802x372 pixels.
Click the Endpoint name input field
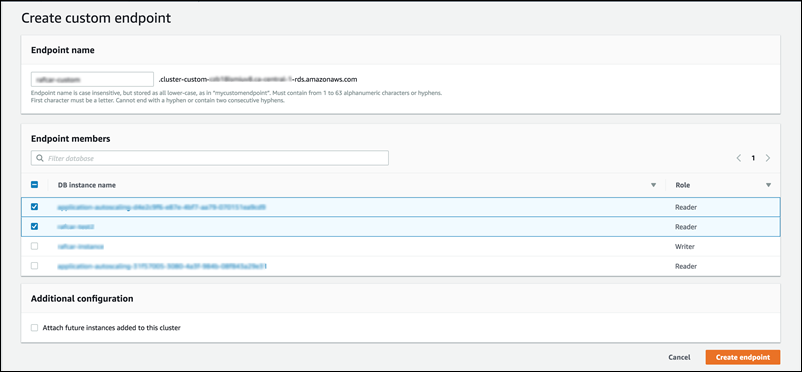click(x=93, y=79)
